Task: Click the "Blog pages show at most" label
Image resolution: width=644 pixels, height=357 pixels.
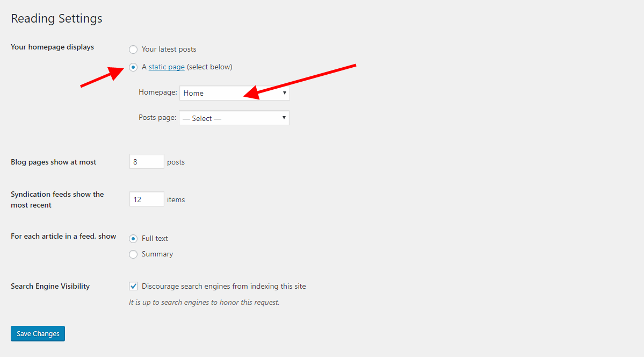Action: pos(54,162)
